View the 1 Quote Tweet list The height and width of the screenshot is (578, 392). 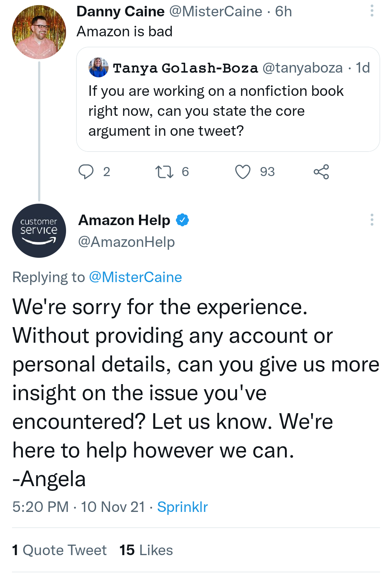(59, 550)
